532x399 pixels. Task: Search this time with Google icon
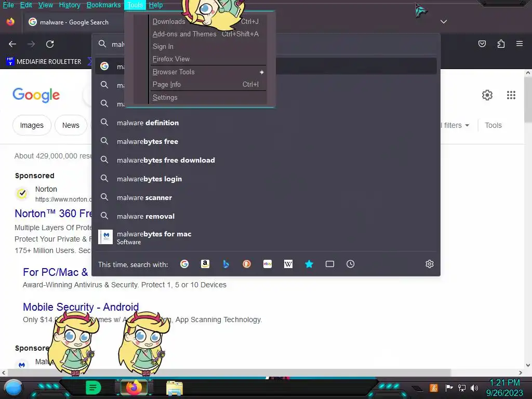(184, 264)
